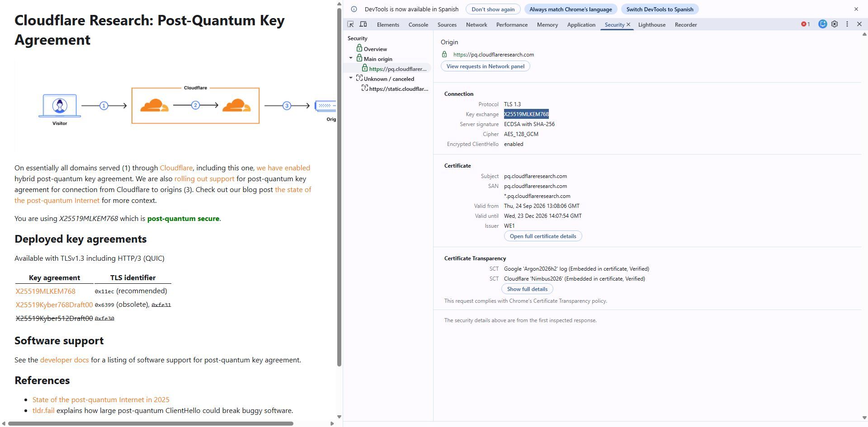Click the Don't show again button

coord(493,9)
